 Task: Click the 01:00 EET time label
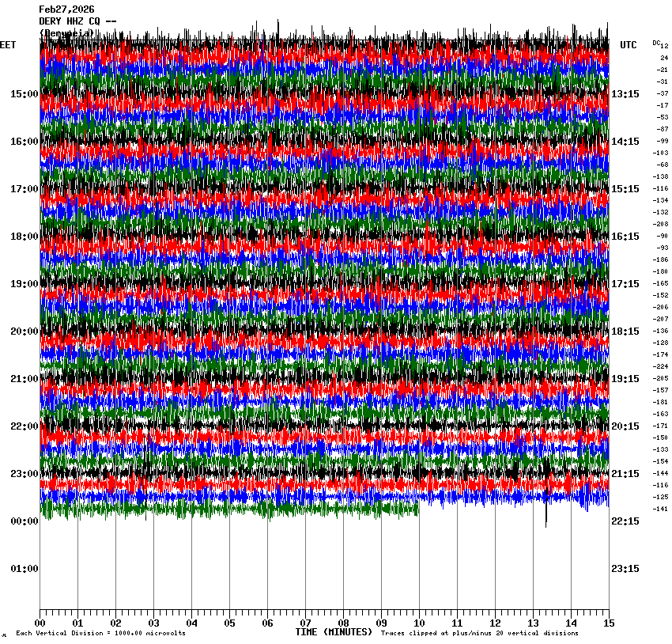coord(24,569)
